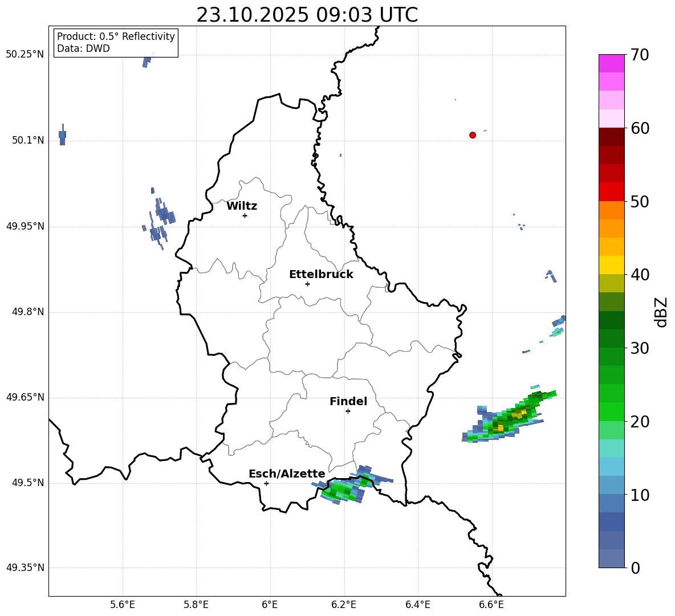The width and height of the screenshot is (675, 616).
Task: Click the colorbar tick value 50
Action: click(x=640, y=202)
